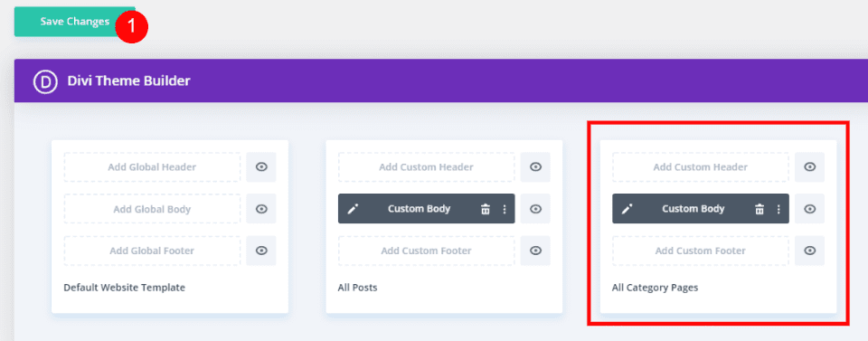Edit the All Posts custom body

coord(353,209)
